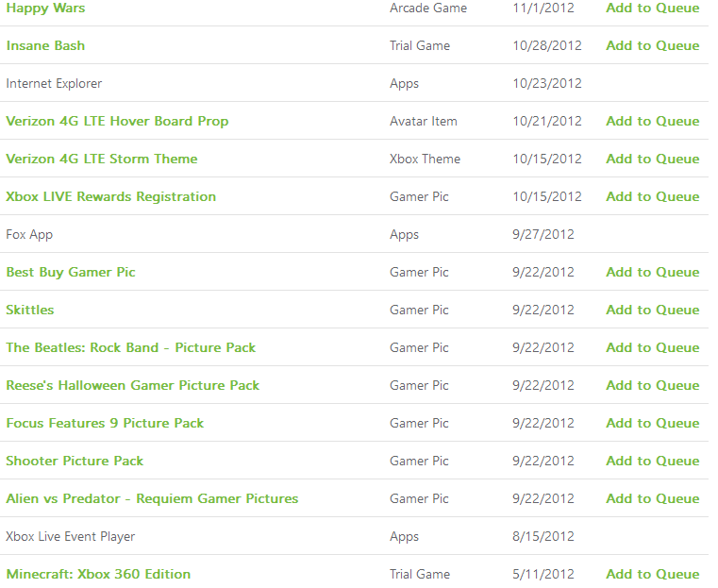Add Skittles to the queue

(x=653, y=310)
